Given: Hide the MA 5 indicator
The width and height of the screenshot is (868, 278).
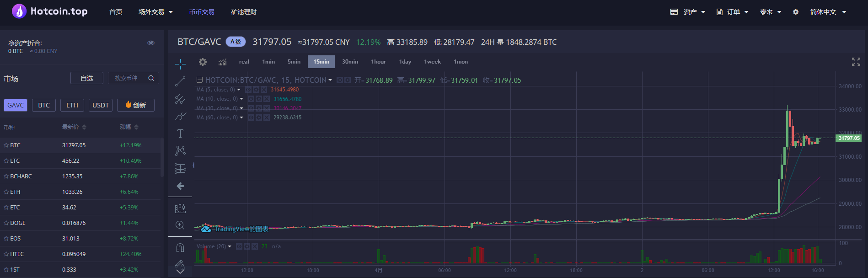Looking at the screenshot, I should coord(248,90).
